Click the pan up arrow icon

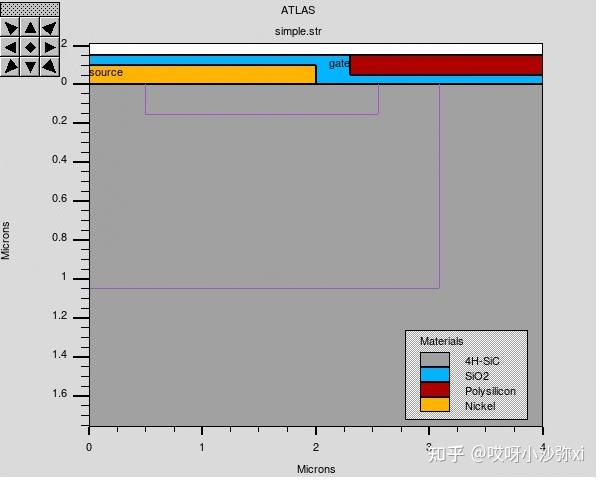click(x=30, y=27)
